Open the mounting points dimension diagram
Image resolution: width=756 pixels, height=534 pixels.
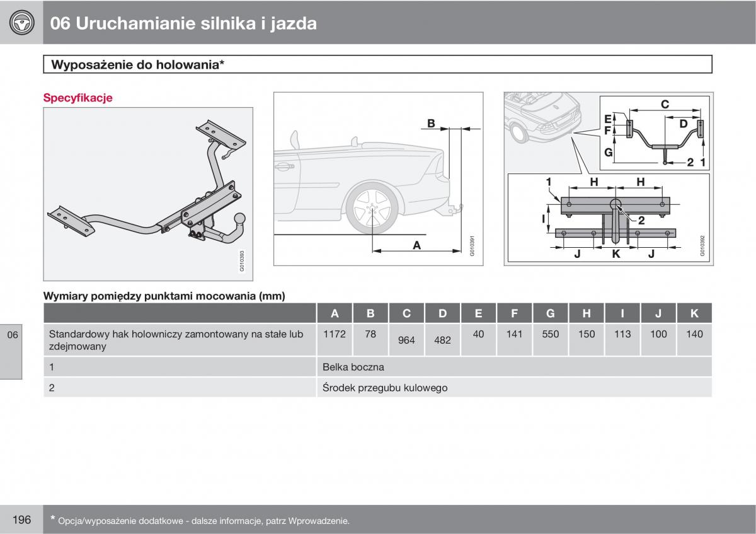[609, 178]
